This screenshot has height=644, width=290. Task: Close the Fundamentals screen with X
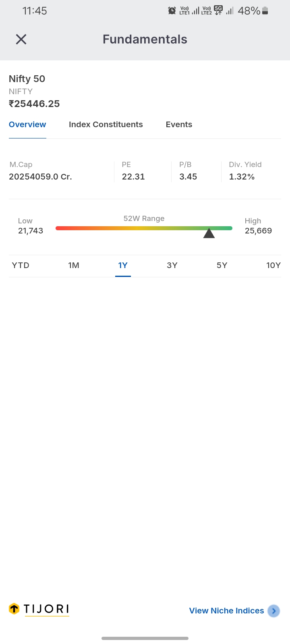[x=21, y=39]
